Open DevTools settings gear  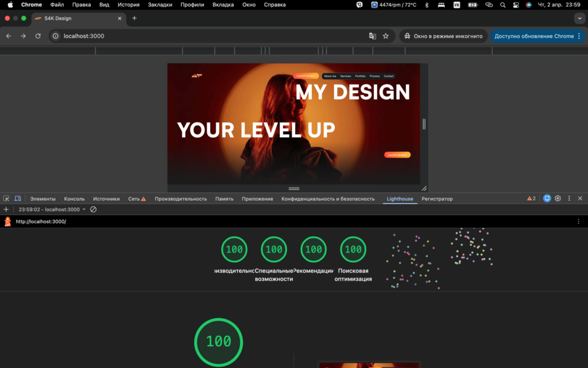558,198
